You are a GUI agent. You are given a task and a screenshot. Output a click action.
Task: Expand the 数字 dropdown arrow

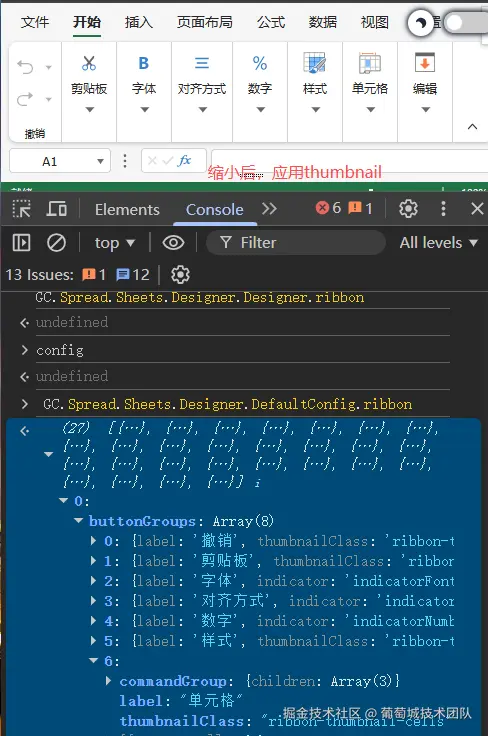[x=260, y=110]
